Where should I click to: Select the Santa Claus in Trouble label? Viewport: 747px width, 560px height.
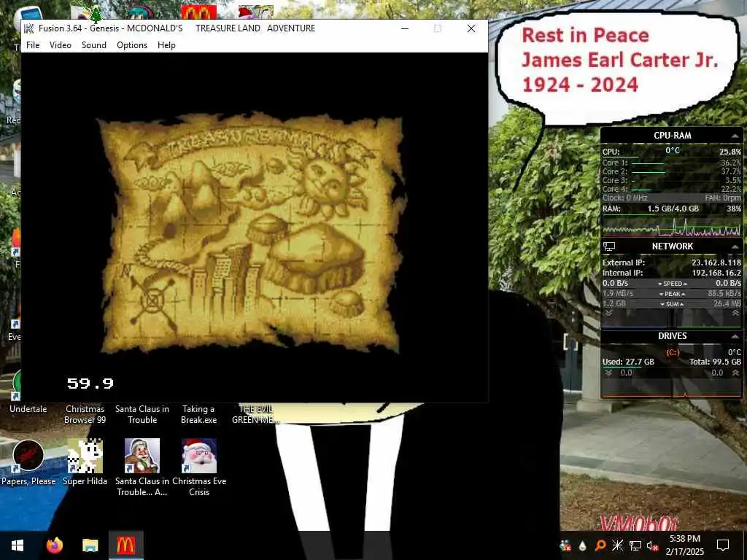click(x=142, y=414)
